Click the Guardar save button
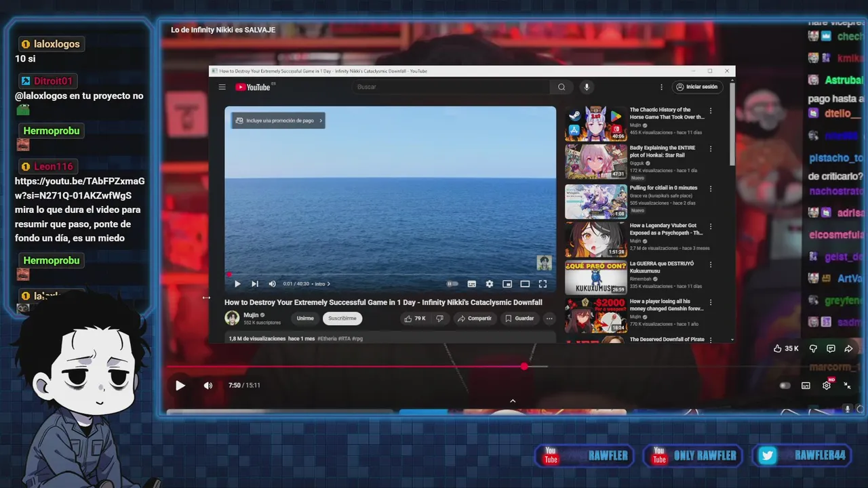Screen dimensions: 868x488 pos(519,319)
